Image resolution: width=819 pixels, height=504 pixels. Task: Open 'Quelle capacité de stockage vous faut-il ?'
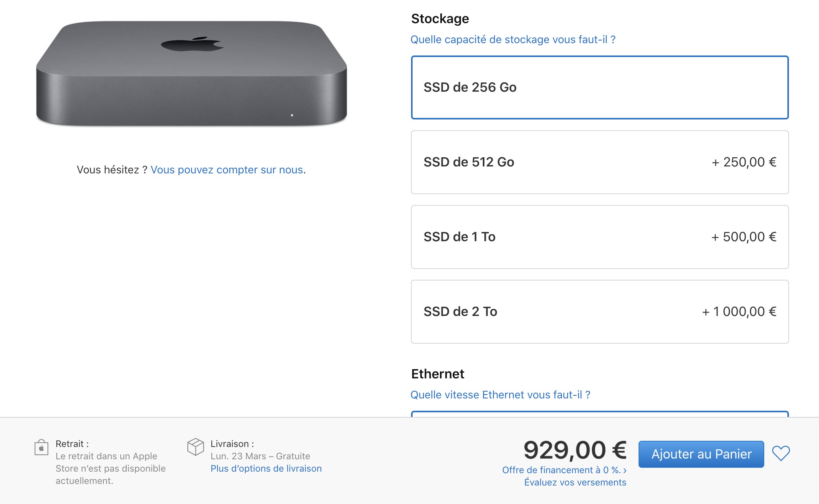tap(513, 40)
